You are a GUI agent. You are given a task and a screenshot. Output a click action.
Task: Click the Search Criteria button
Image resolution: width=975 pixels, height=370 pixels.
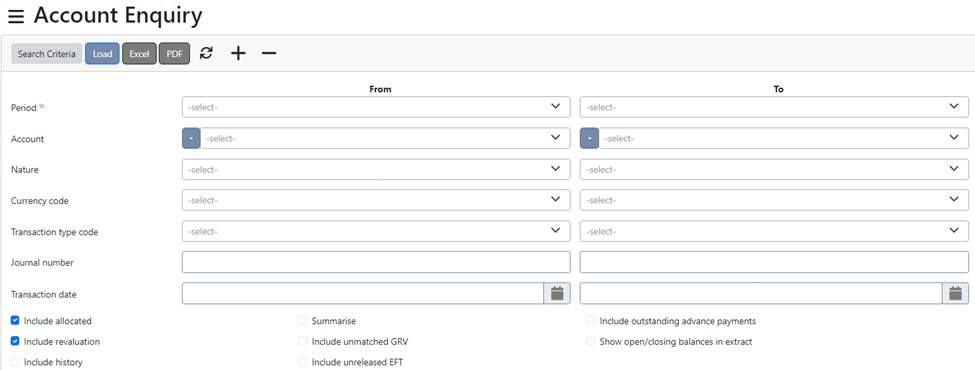coord(47,53)
